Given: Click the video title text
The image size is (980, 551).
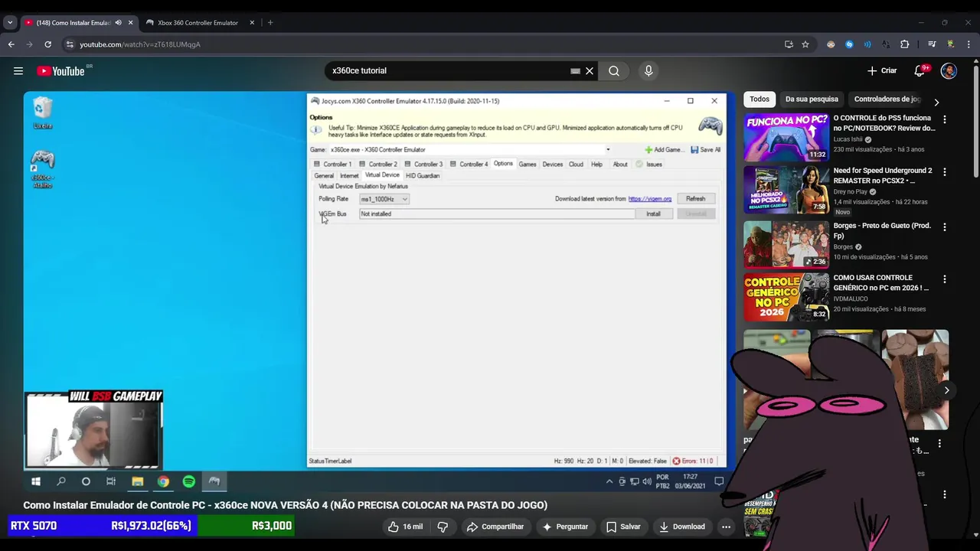Looking at the screenshot, I should pyautogui.click(x=285, y=505).
